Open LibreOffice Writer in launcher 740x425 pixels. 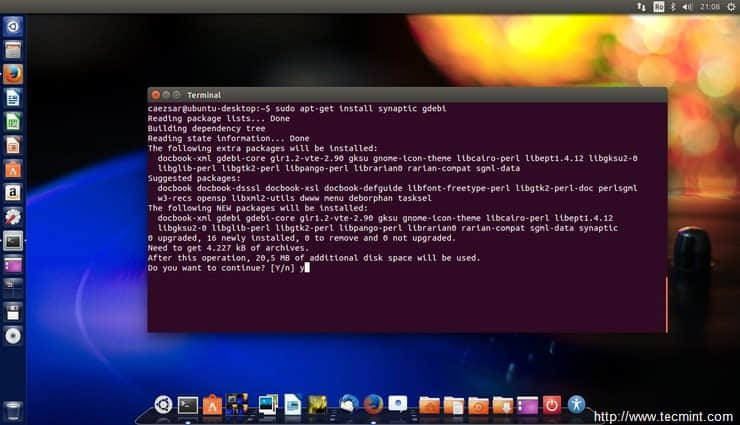[x=13, y=98]
